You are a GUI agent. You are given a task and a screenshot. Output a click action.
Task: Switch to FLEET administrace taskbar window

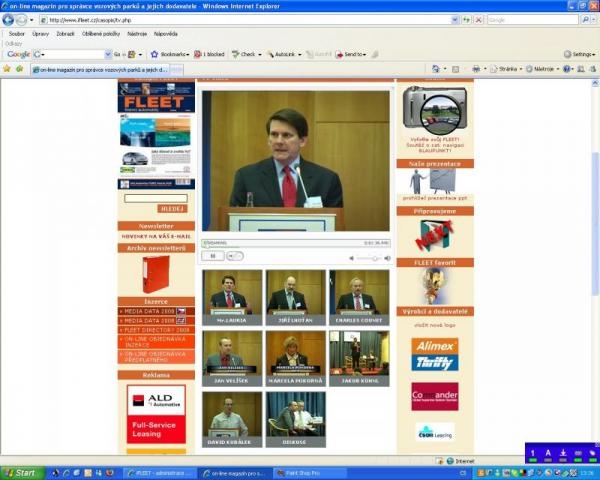click(x=161, y=473)
